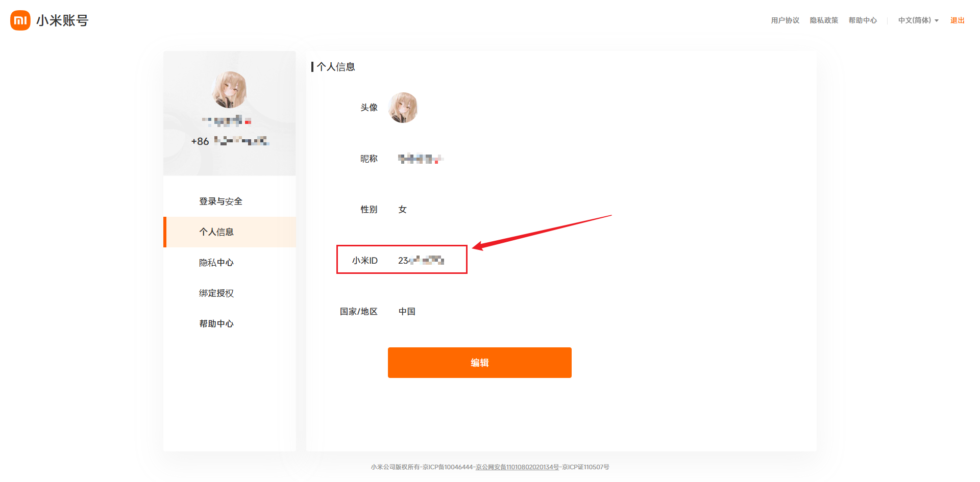
Task: Click the 昵称 nickname value
Action: click(420, 159)
